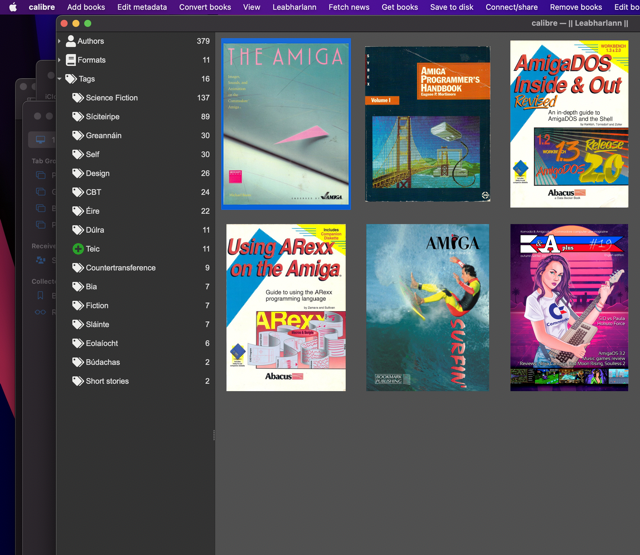The height and width of the screenshot is (555, 640).
Task: Select AmigaDOS Inside & Out cover
Action: pyautogui.click(x=569, y=124)
